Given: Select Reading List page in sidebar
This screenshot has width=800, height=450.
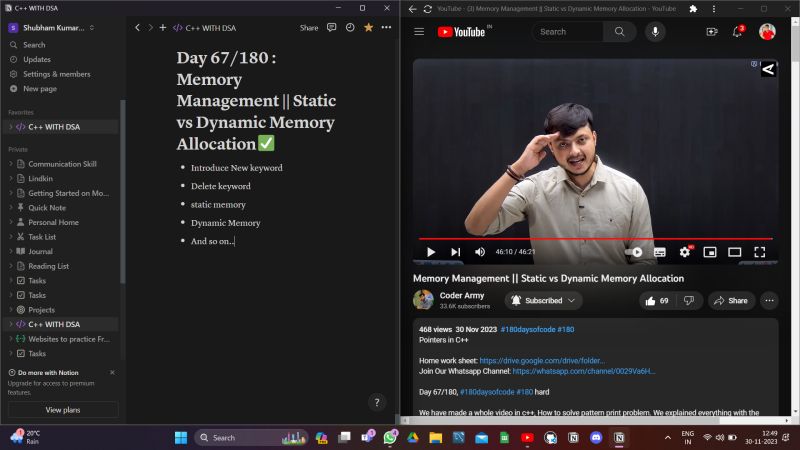Looking at the screenshot, I should (x=48, y=266).
